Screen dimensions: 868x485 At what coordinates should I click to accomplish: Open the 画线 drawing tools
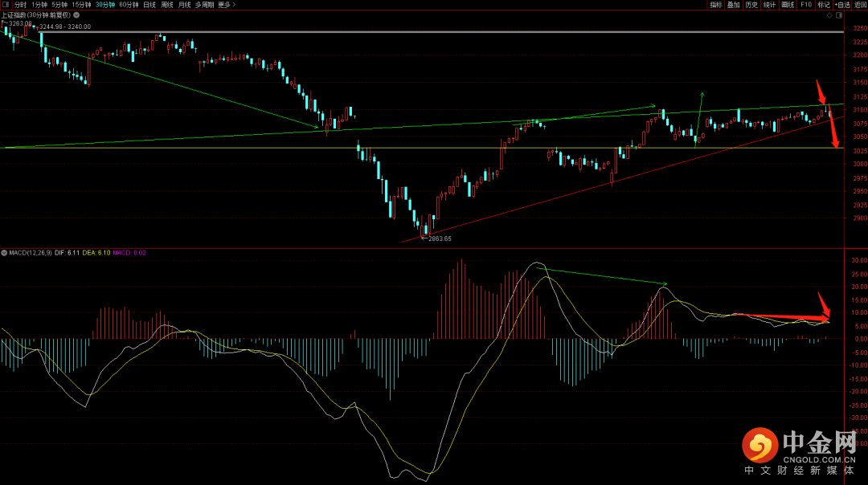(788, 5)
